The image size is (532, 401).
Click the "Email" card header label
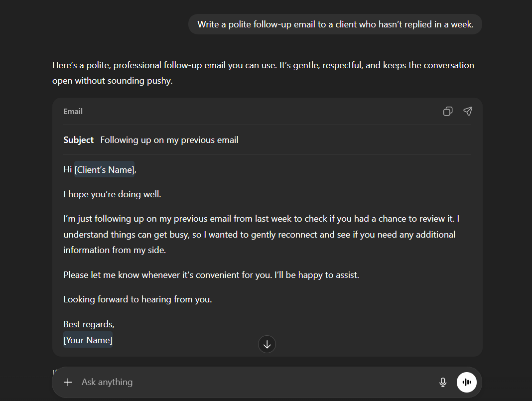73,112
